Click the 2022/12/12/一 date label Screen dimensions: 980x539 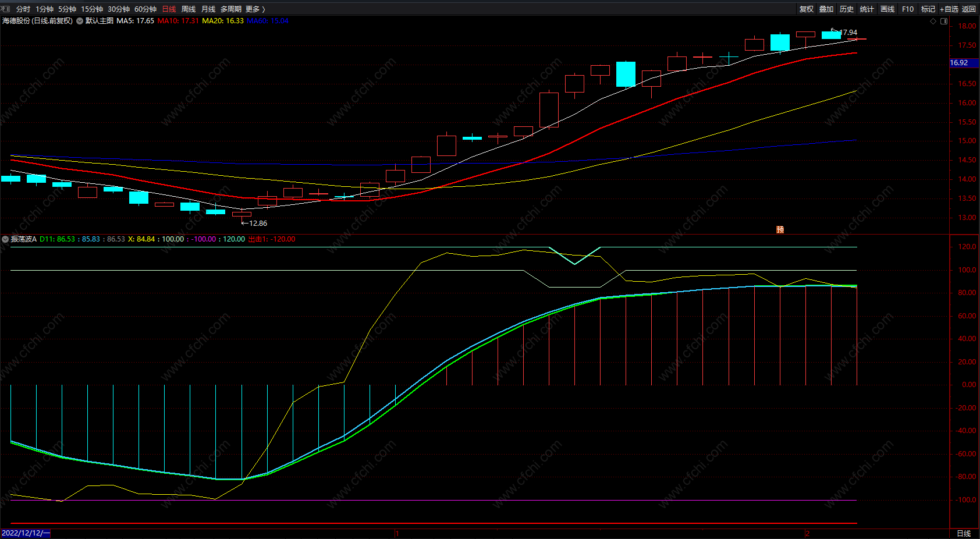26,533
